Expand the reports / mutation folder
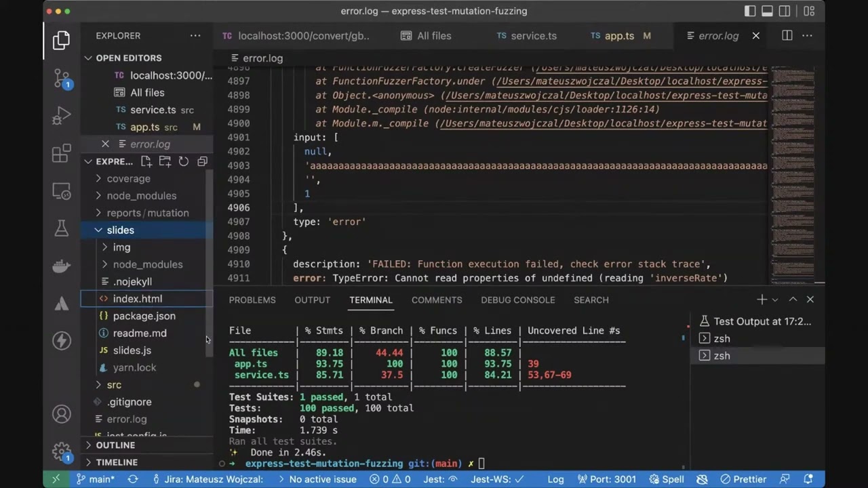 [147, 212]
